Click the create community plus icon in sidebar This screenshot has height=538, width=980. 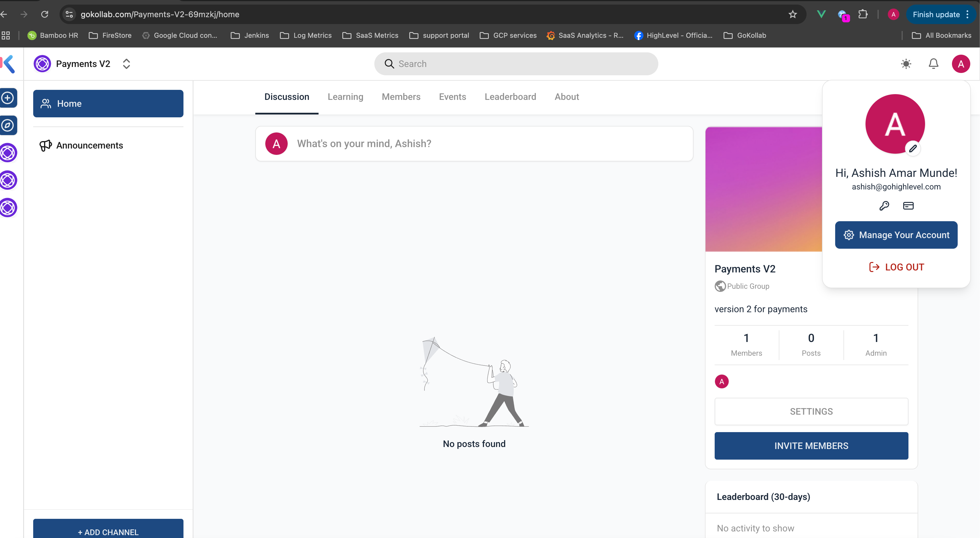(x=8, y=98)
